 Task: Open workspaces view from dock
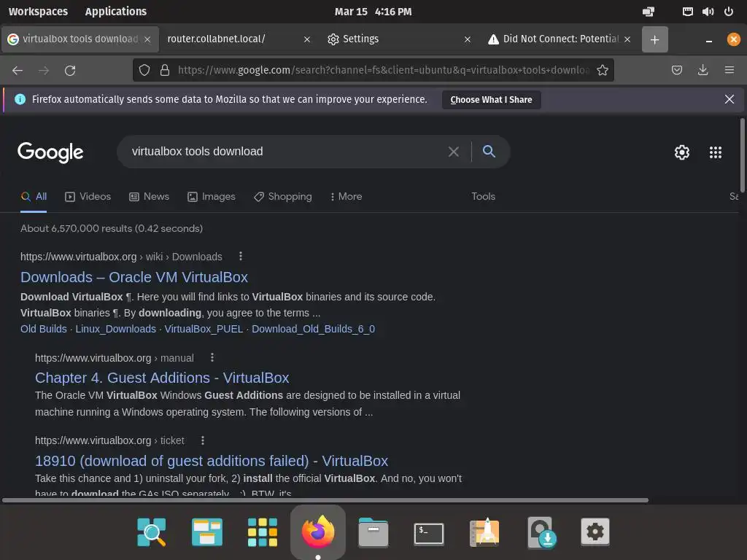point(206,532)
